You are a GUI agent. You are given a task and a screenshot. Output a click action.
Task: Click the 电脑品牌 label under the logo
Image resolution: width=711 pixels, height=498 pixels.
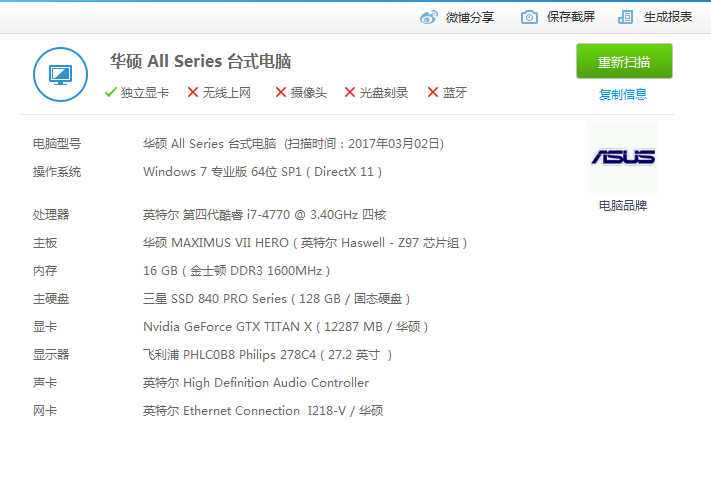click(x=623, y=205)
